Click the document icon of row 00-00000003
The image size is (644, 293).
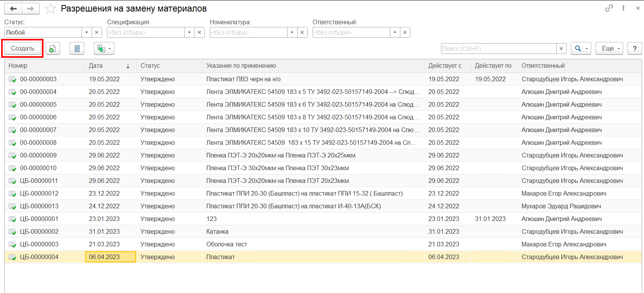[12, 79]
